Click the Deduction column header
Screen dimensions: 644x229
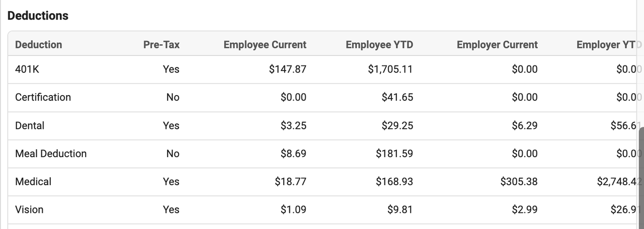(x=39, y=45)
